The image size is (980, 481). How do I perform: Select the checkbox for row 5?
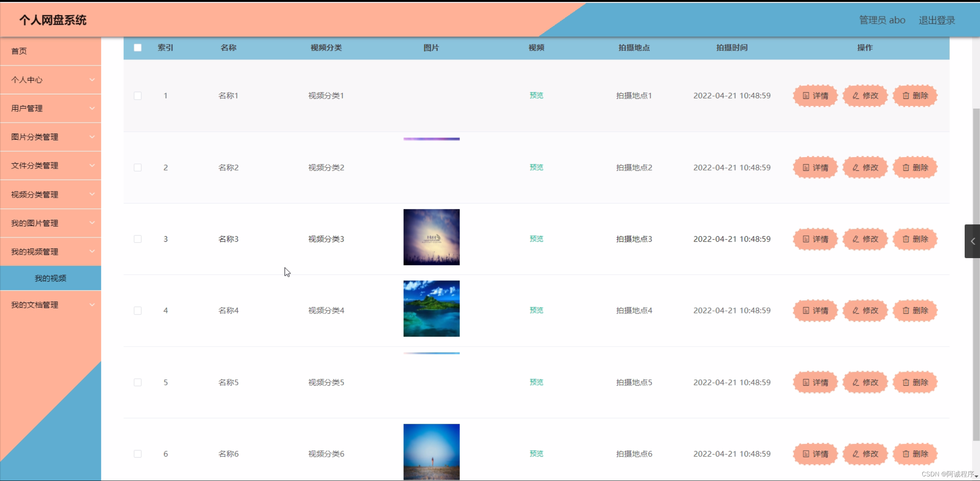(138, 383)
